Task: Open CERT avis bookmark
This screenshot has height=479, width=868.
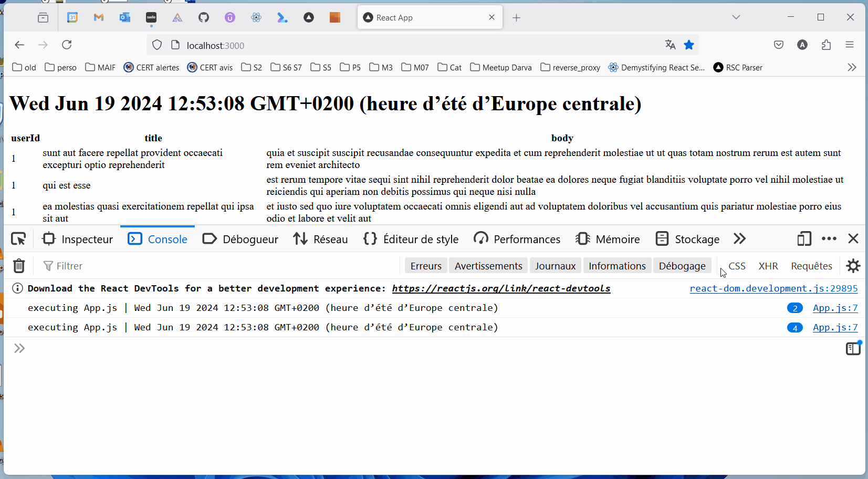Action: (x=210, y=67)
